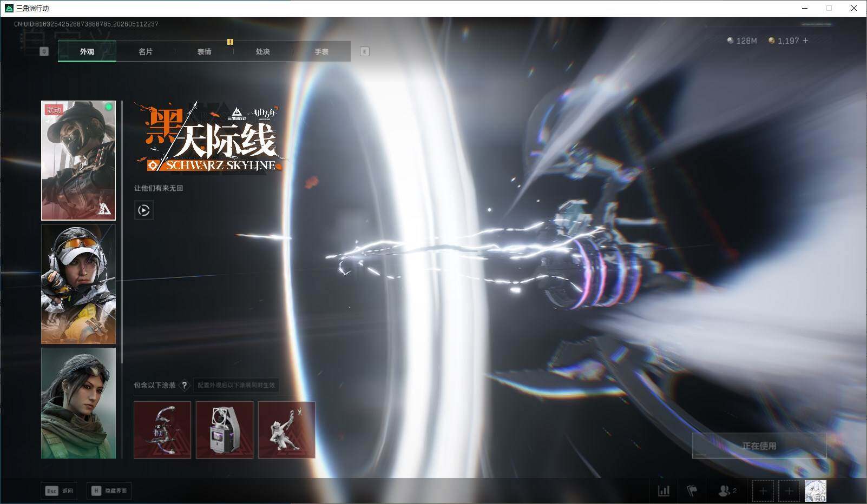This screenshot has width=867, height=504.
Task: Click Esc 返回 to go back
Action: click(x=59, y=490)
